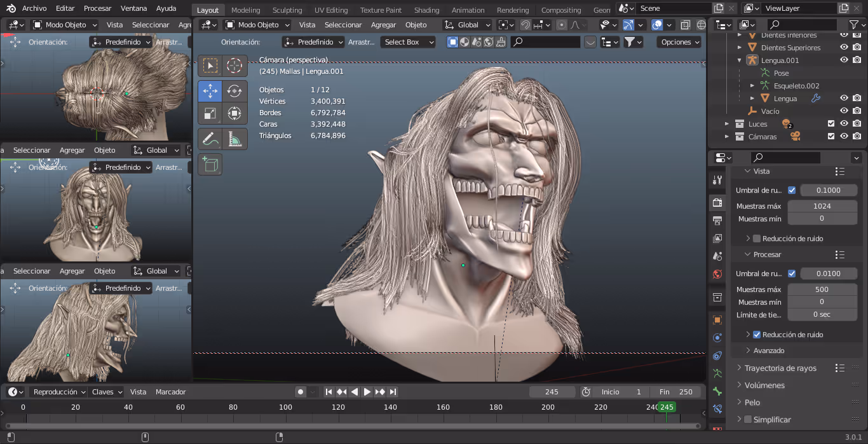This screenshot has height=444, width=868.
Task: Hide Dientes Superiores with its eye icon
Action: 844,48
